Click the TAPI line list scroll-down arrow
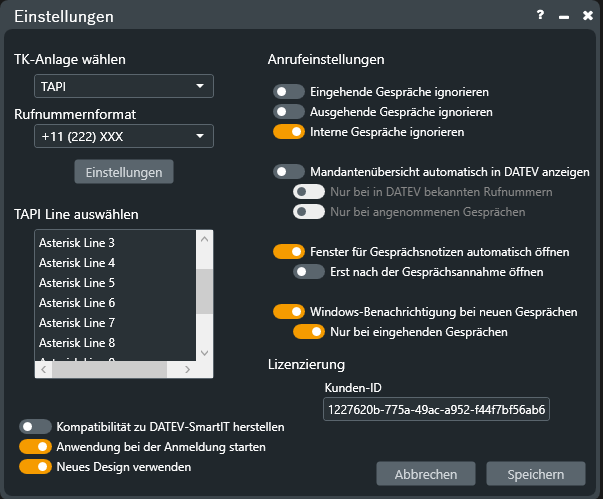This screenshot has height=499, width=603. click(x=204, y=353)
